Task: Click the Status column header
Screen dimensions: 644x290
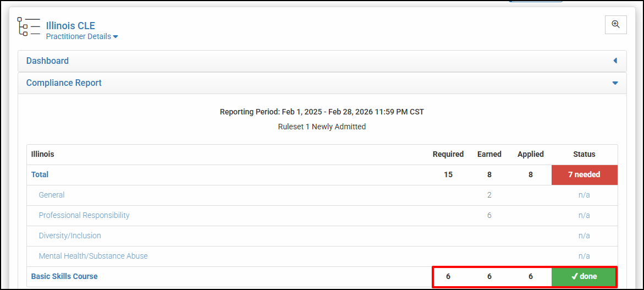Action: point(584,155)
